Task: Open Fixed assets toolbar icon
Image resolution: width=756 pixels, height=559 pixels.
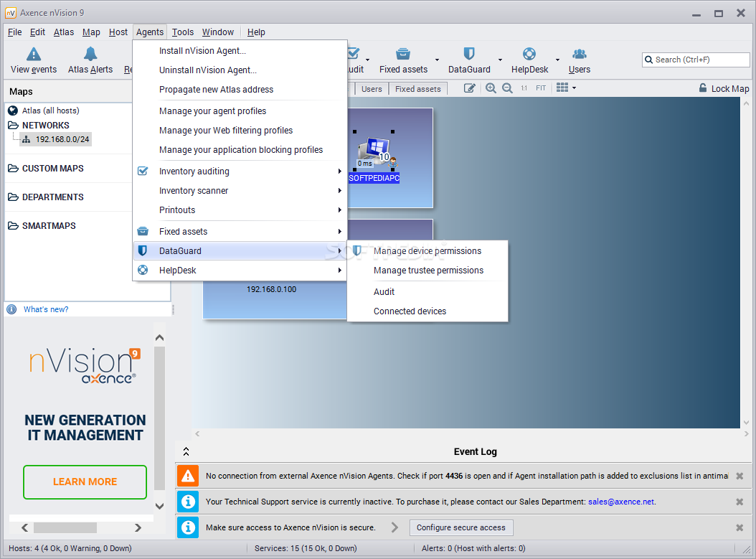Action: click(x=403, y=54)
